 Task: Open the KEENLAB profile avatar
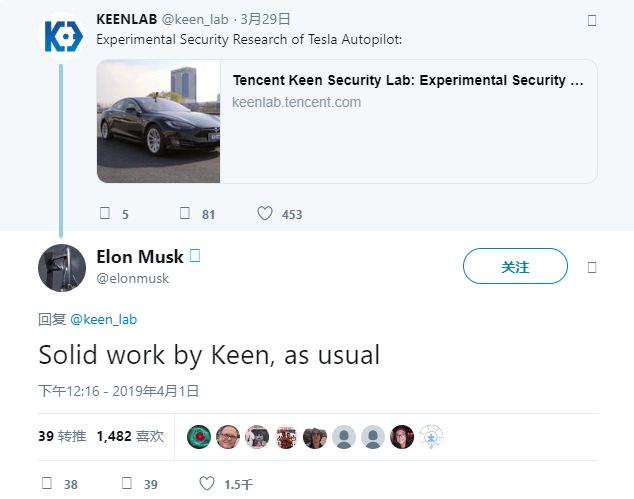point(62,36)
